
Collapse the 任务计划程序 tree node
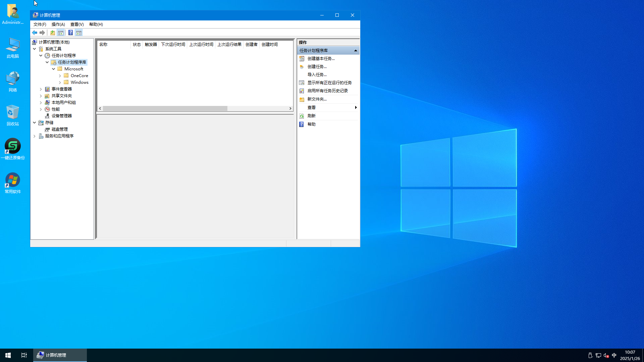pyautogui.click(x=41, y=56)
